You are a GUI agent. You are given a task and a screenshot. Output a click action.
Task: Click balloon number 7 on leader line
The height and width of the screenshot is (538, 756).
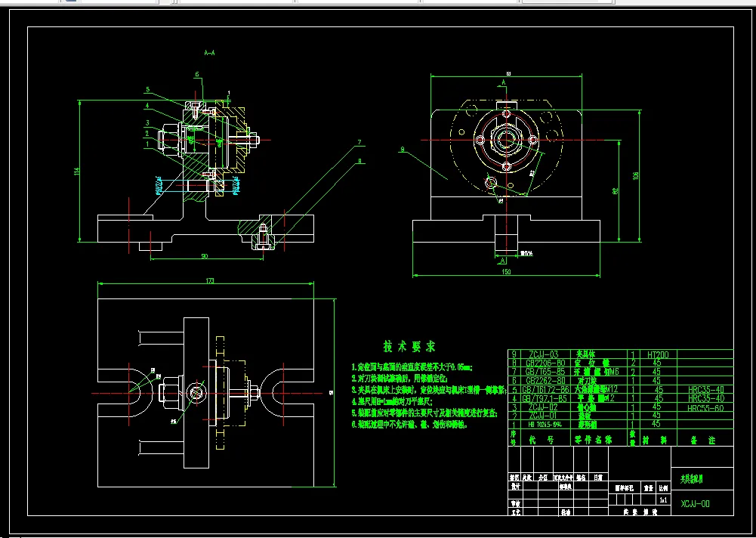[x=359, y=142]
